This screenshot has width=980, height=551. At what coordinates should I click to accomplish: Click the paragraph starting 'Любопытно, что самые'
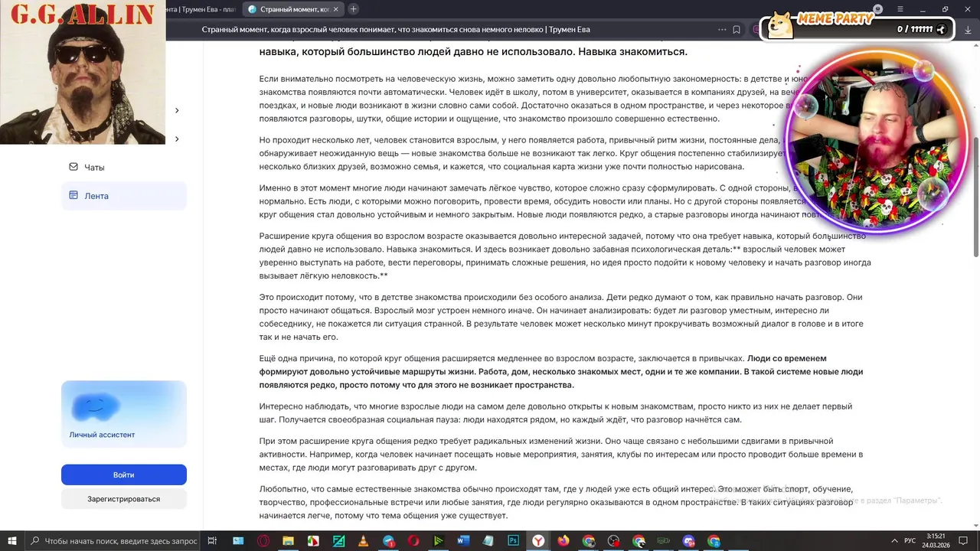(x=556, y=502)
